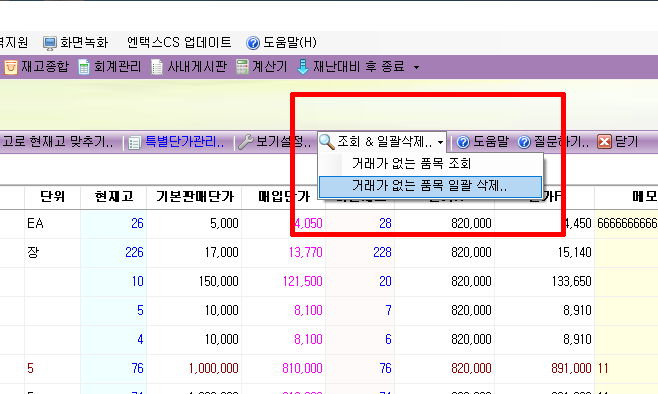Click 기본판매단가 value 5,000
Viewport: 658px width, 394px height.
tap(224, 223)
